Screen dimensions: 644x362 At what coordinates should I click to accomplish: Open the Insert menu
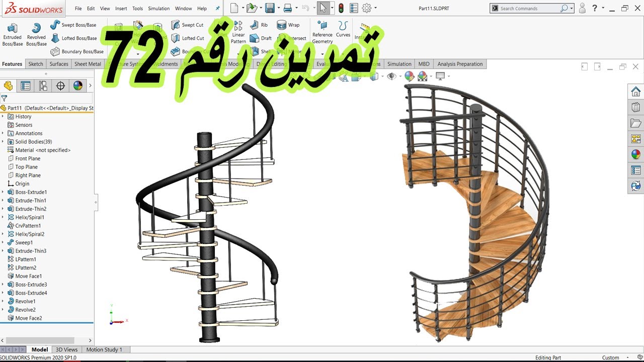pos(121,9)
